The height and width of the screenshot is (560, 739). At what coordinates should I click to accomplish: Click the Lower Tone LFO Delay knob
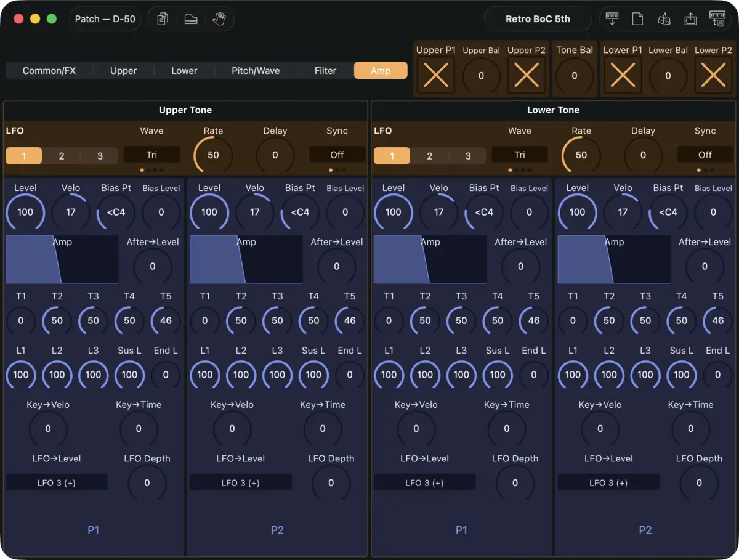point(643,155)
